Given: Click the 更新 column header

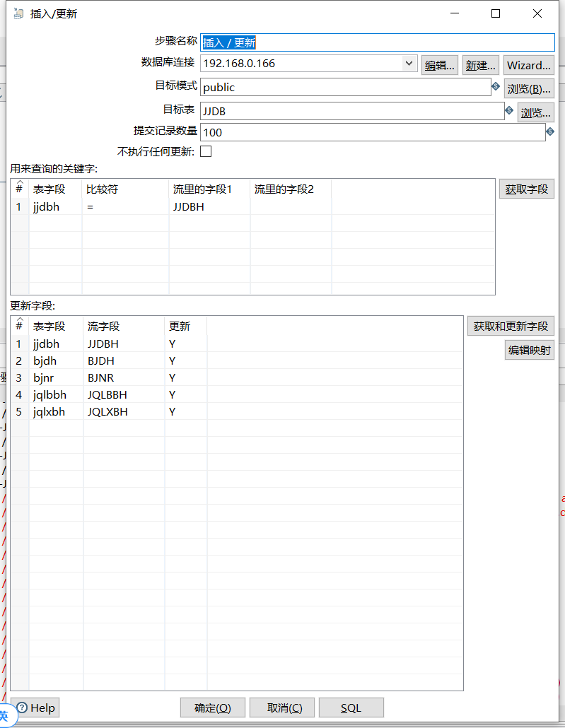Looking at the screenshot, I should click(186, 326).
